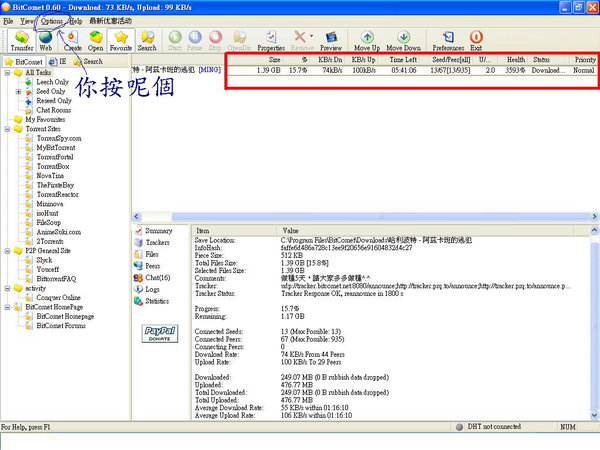Click the Move Down toolbar icon
Screen dimensions: 600x450
click(x=403, y=41)
